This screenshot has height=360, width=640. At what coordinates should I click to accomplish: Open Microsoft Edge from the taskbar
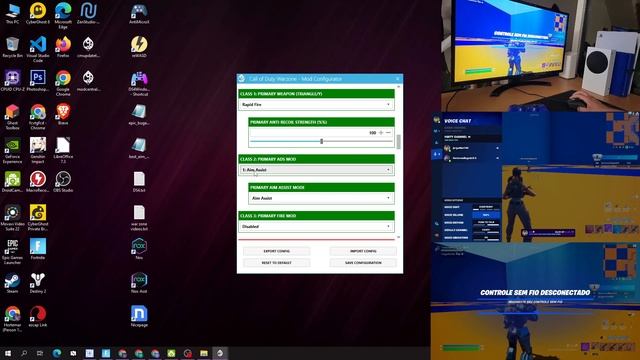tap(56, 353)
